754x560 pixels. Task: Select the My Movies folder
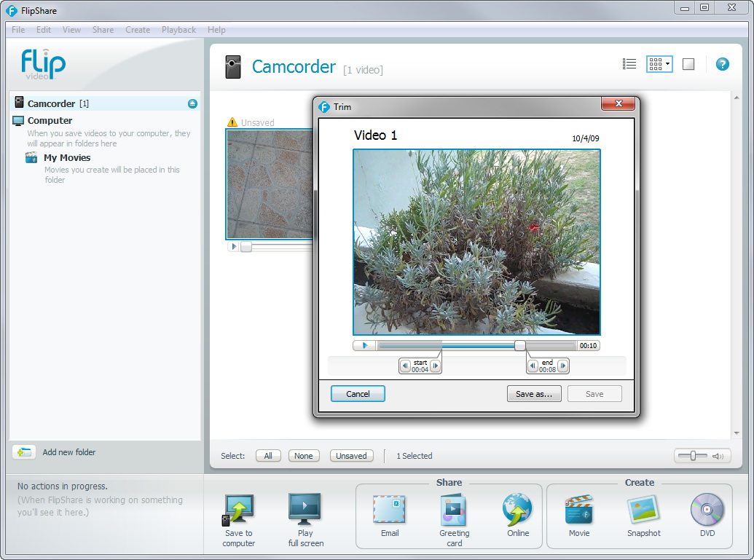[67, 157]
